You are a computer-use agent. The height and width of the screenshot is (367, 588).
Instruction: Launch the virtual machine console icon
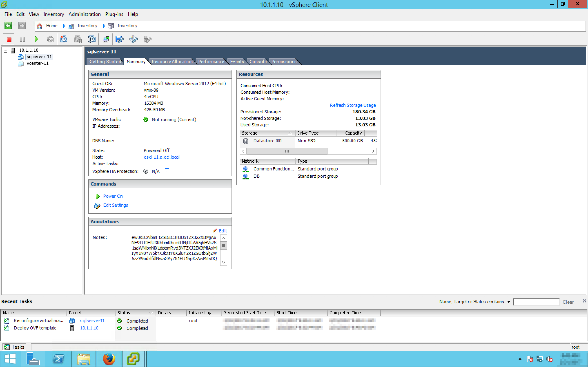click(106, 39)
